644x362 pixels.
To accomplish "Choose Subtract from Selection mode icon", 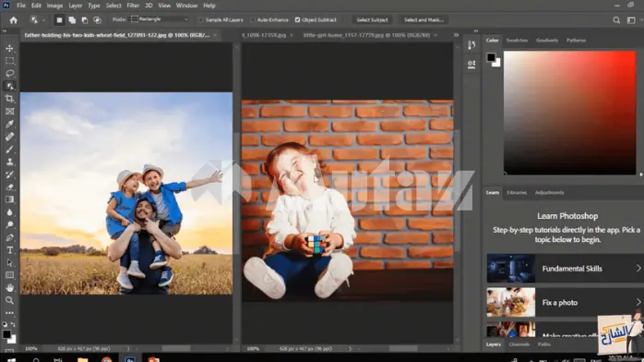I will (85, 19).
